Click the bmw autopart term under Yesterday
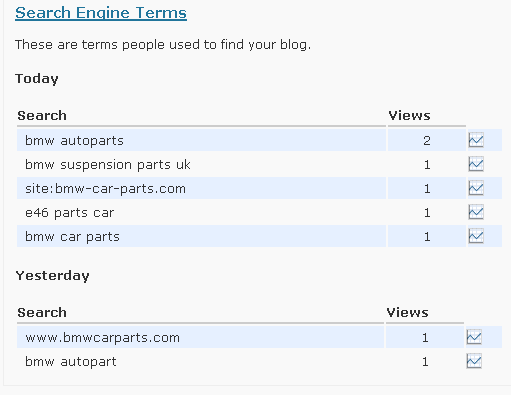 pyautogui.click(x=71, y=362)
